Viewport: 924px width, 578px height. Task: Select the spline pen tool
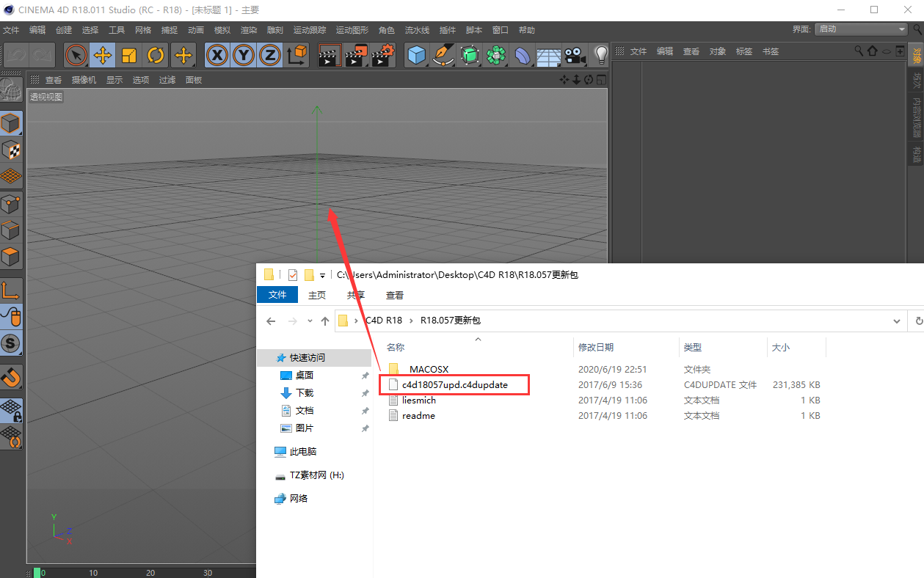(x=443, y=55)
